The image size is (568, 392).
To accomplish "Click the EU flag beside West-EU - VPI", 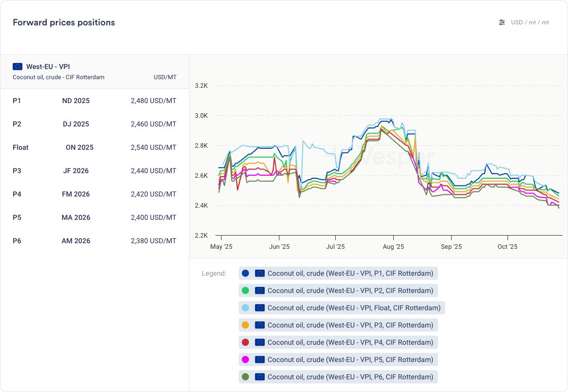I will click(18, 67).
